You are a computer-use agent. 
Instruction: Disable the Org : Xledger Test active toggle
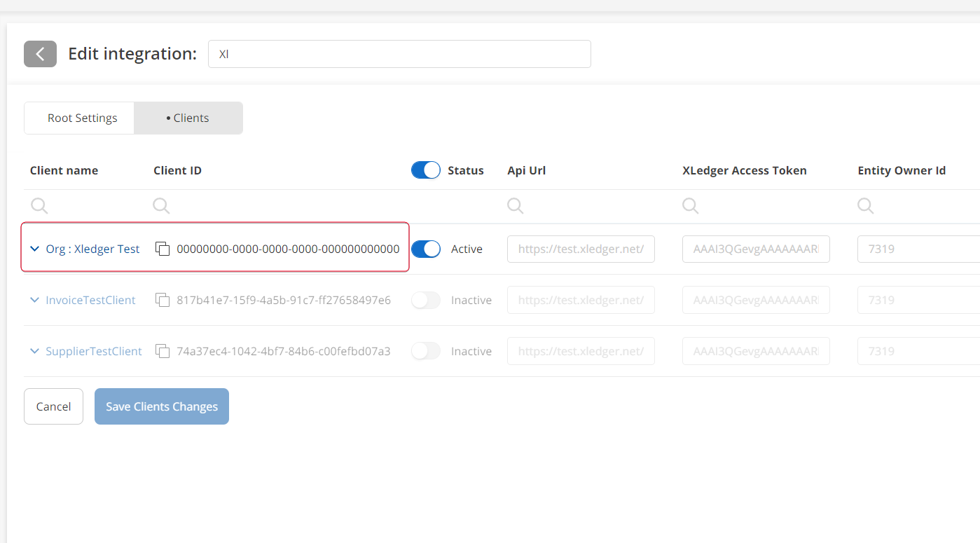[425, 249]
